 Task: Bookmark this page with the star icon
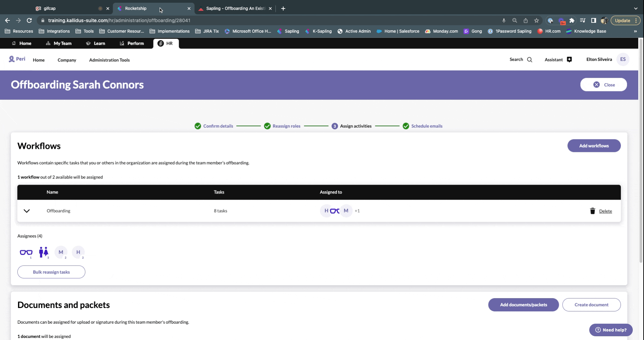[536, 20]
